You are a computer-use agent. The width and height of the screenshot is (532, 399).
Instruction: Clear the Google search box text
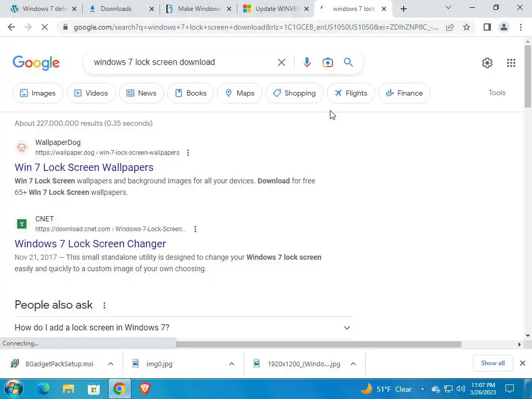(281, 62)
